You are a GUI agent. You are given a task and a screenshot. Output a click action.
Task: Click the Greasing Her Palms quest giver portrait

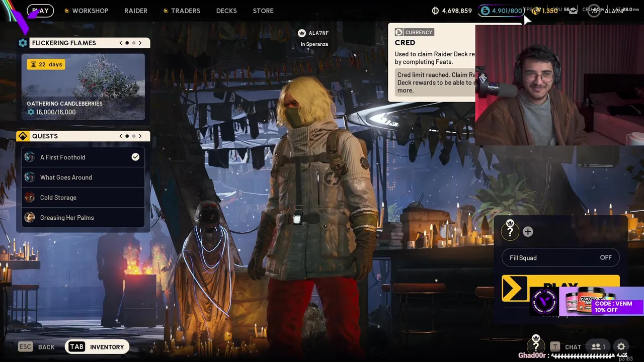[x=30, y=218]
